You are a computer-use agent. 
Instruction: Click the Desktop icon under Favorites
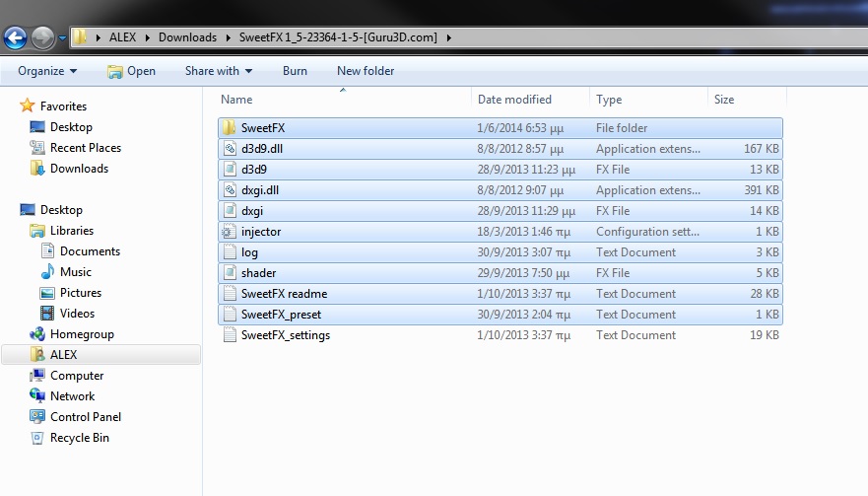point(37,127)
